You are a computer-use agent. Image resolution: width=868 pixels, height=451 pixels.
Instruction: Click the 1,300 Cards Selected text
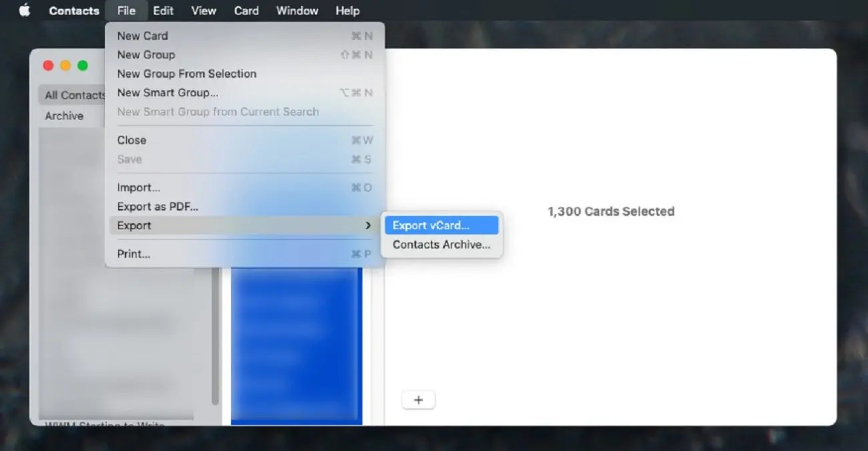[611, 211]
